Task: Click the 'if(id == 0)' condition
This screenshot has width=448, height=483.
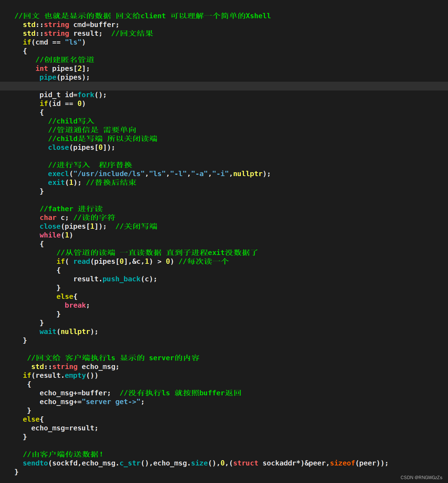Action: tap(62, 103)
